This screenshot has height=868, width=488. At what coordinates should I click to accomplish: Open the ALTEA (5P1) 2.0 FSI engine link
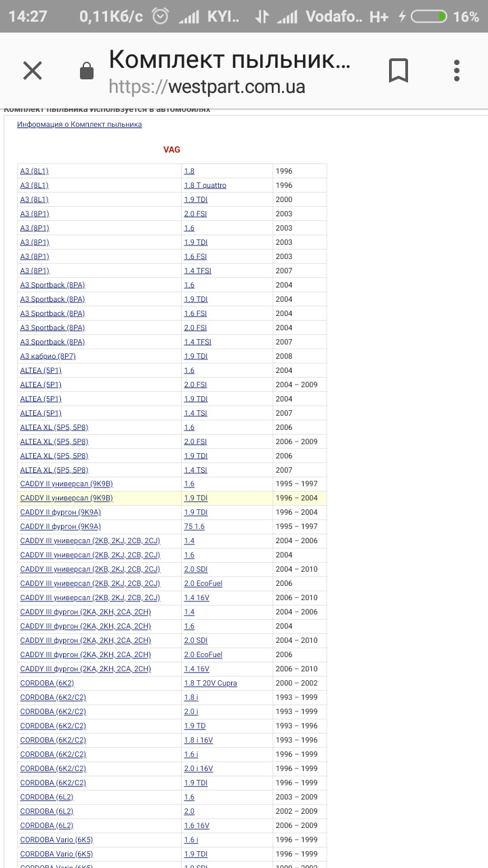pos(195,384)
